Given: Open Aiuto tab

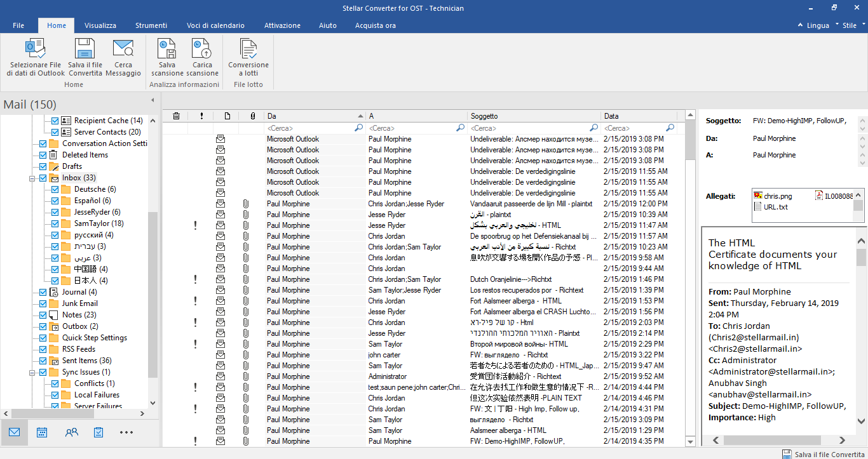Looking at the screenshot, I should pyautogui.click(x=328, y=25).
